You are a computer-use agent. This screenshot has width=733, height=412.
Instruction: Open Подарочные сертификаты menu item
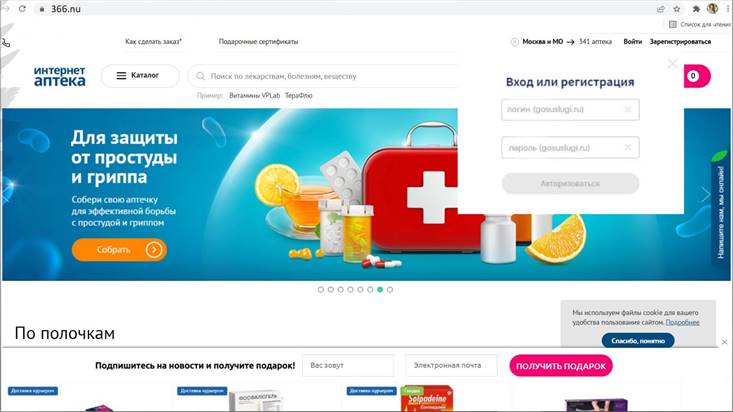coord(258,42)
